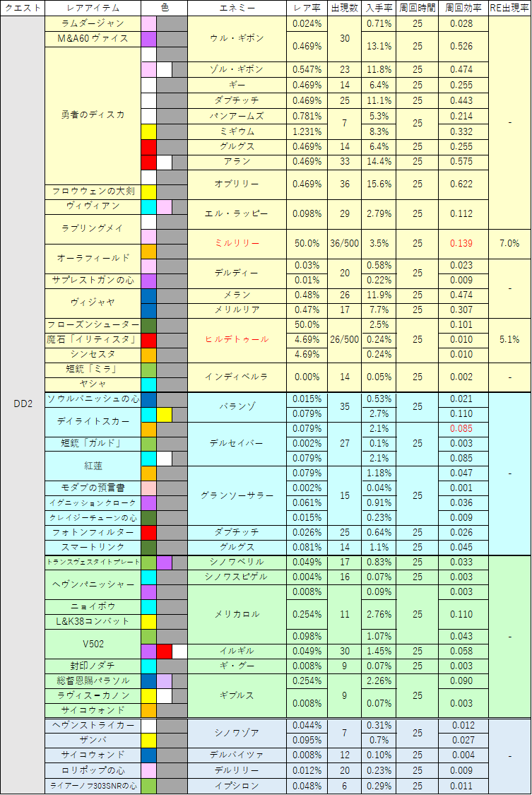Select the 総督恩賜パラソル item cell
The width and height of the screenshot is (532, 795).
click(x=93, y=681)
